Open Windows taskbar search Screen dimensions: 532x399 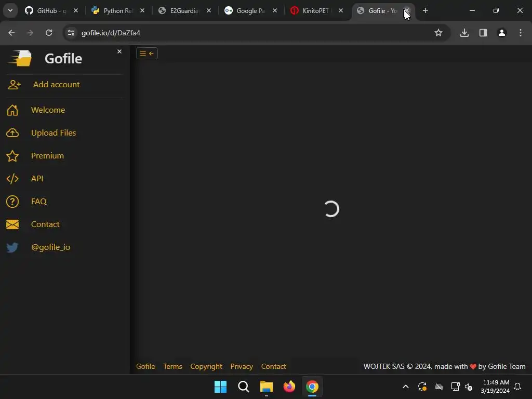click(x=244, y=387)
